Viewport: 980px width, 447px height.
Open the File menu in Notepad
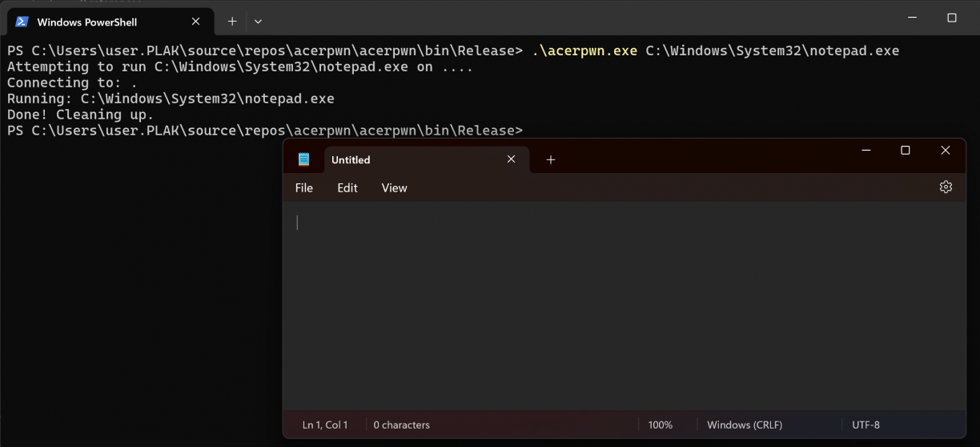tap(304, 187)
